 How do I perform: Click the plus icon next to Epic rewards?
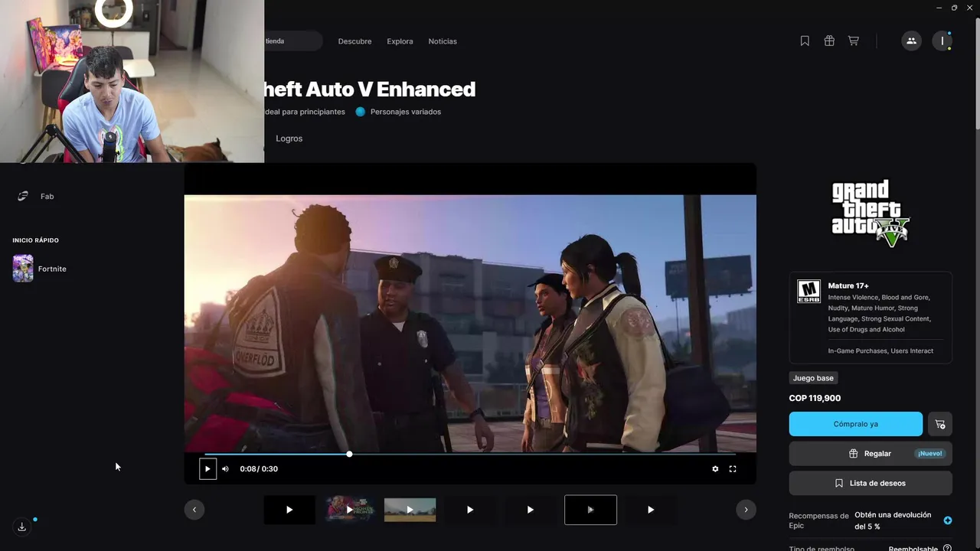point(948,520)
